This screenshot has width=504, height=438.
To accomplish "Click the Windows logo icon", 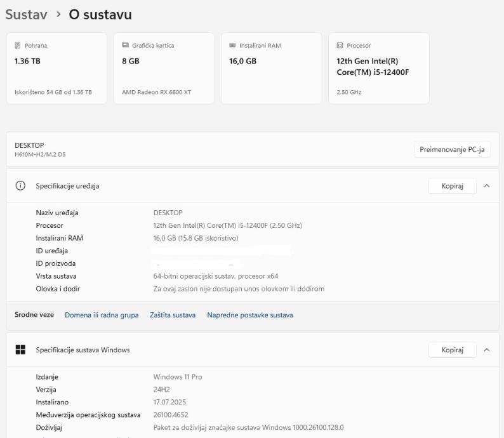I will tap(20, 350).
